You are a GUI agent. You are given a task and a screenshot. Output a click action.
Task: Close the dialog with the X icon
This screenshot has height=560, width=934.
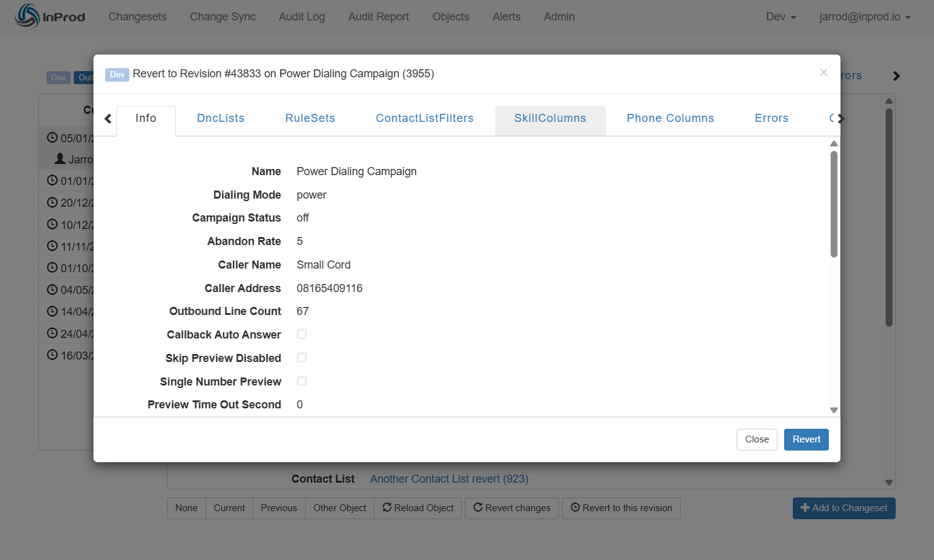823,73
